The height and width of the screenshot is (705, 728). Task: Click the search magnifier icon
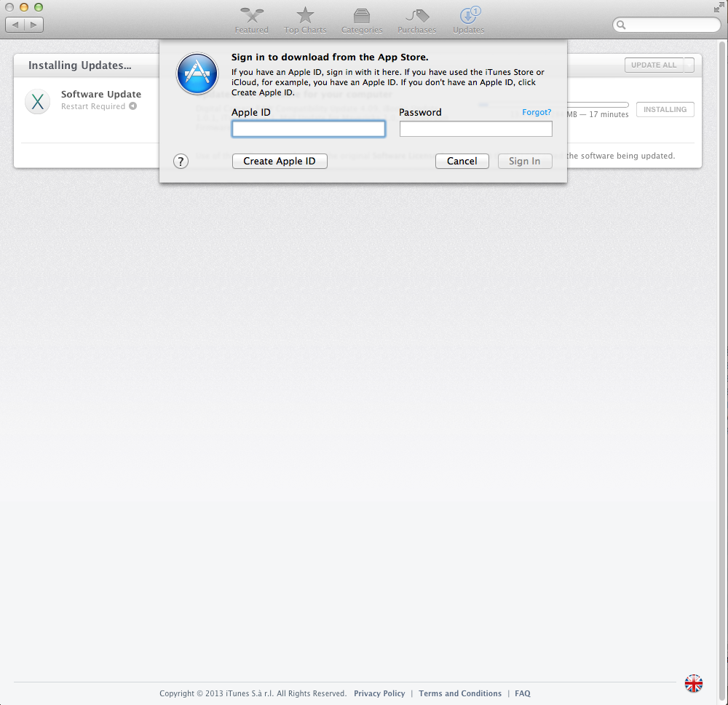[x=621, y=25]
